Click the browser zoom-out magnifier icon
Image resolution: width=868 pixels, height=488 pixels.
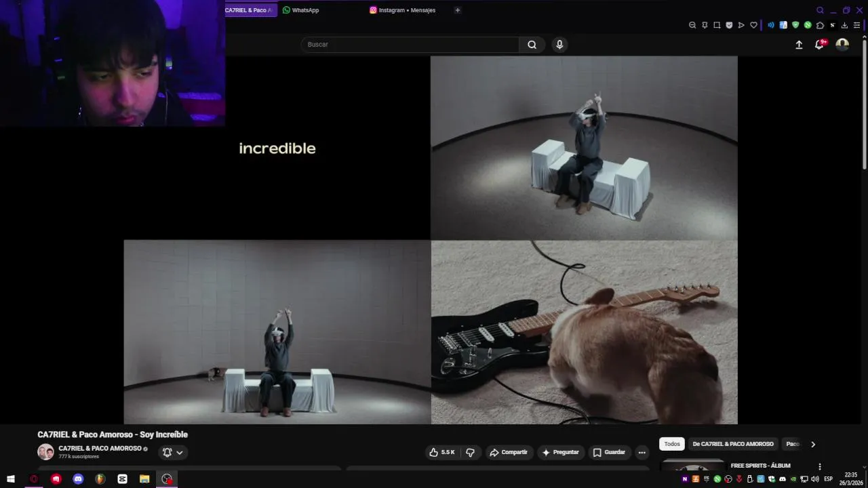pos(692,25)
